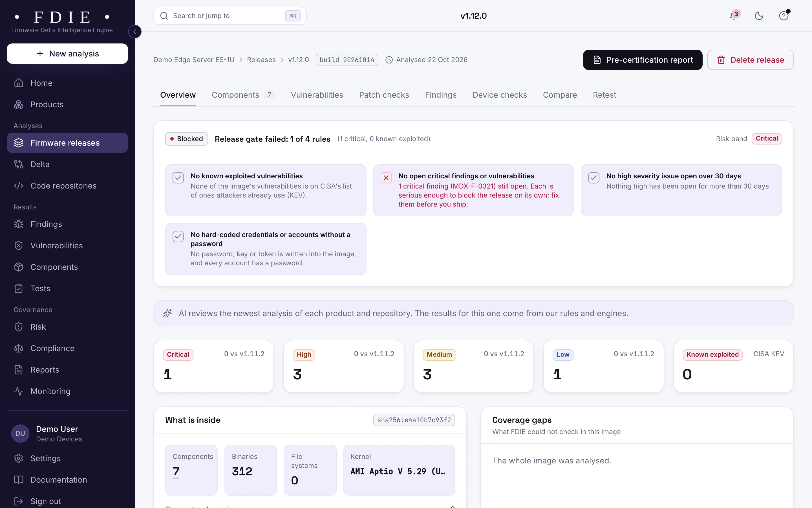Open Code repositories
The image size is (812, 508).
coord(67,186)
